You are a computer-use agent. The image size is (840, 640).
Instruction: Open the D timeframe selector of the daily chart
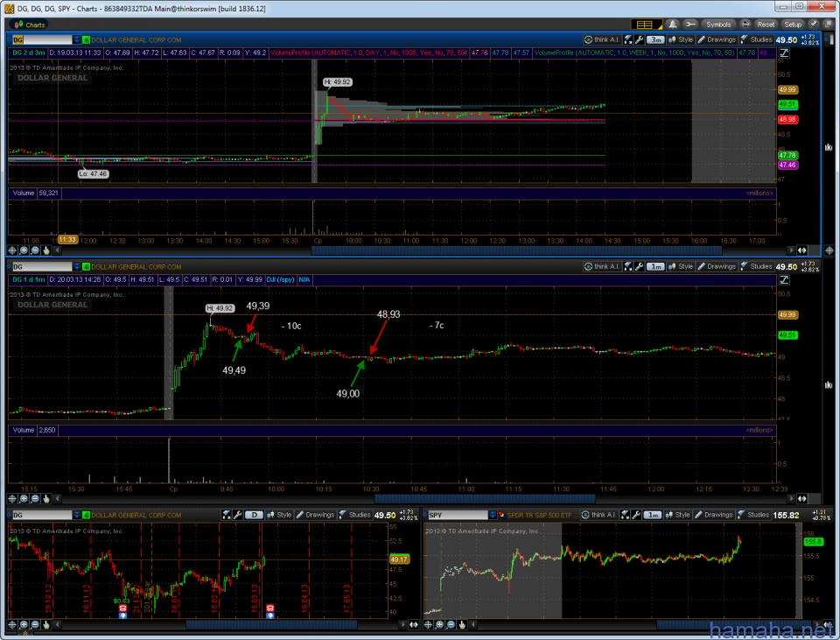point(254,515)
